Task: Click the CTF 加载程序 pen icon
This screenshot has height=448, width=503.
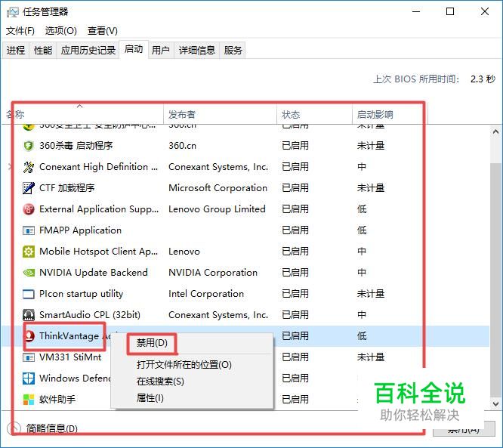Action: 29,188
